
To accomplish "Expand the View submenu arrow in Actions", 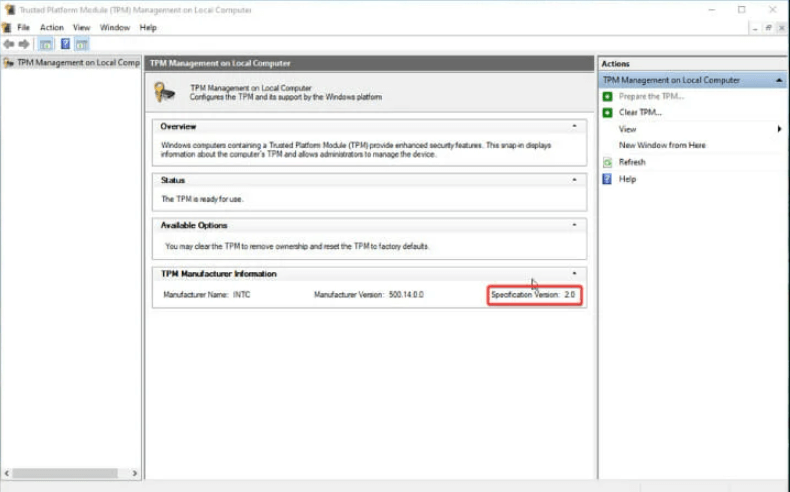I will (x=779, y=129).
